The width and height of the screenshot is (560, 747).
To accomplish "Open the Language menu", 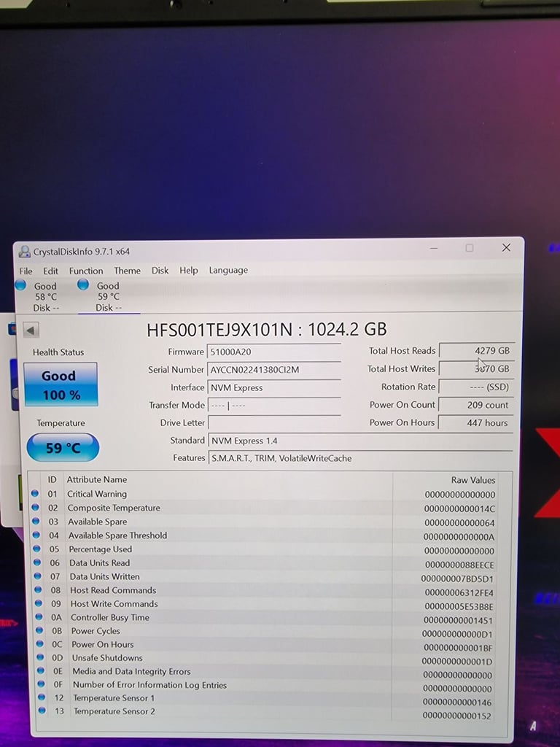I will [228, 270].
